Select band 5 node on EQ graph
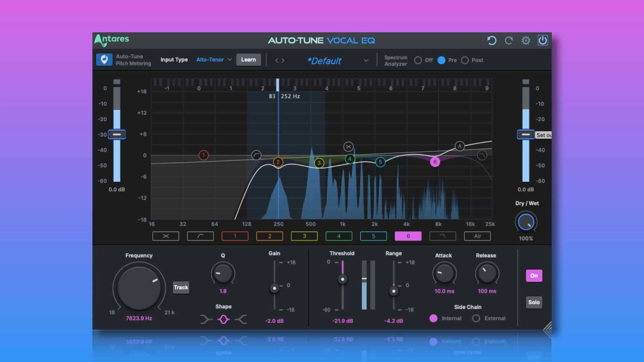The height and width of the screenshot is (362, 644). (380, 162)
